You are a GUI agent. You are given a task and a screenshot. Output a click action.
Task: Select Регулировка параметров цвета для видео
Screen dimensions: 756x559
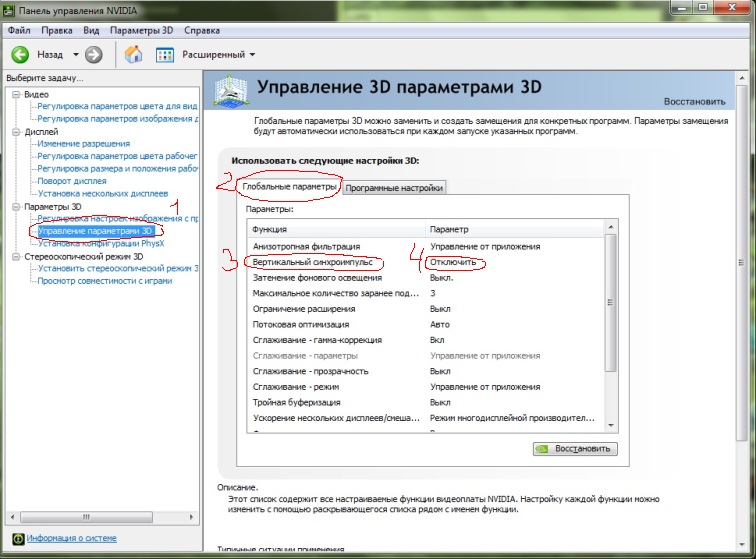117,106
